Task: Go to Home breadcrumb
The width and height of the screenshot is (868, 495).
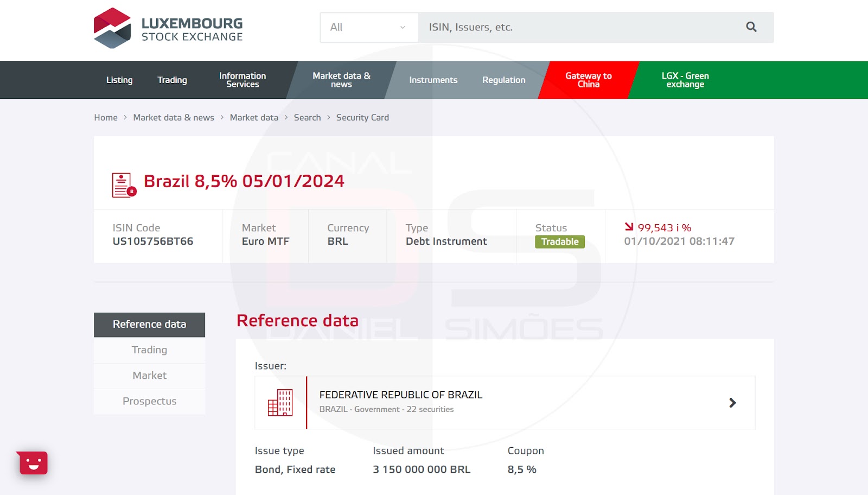Action: pos(106,117)
